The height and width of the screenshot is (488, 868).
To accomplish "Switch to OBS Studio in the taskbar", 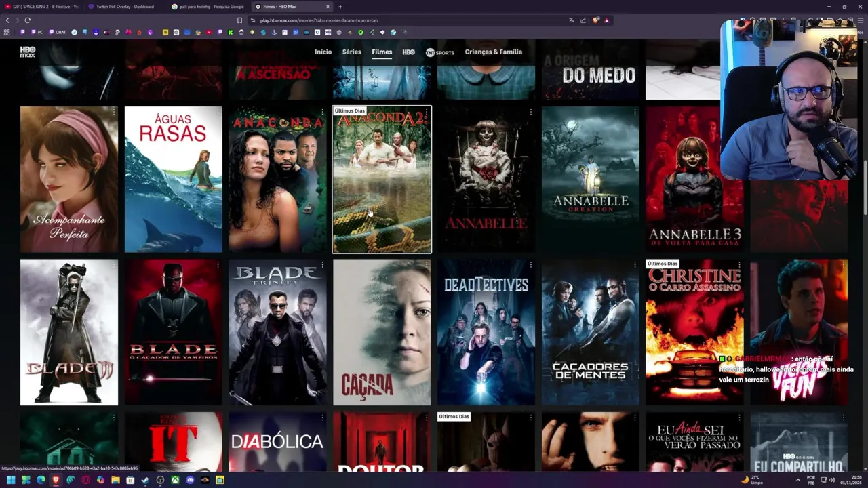I will [x=160, y=480].
